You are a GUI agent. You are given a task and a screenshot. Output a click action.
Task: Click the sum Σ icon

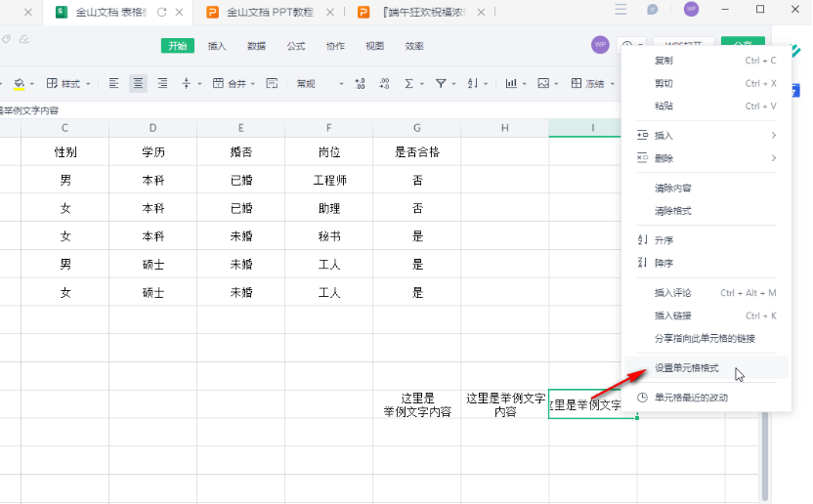point(409,83)
